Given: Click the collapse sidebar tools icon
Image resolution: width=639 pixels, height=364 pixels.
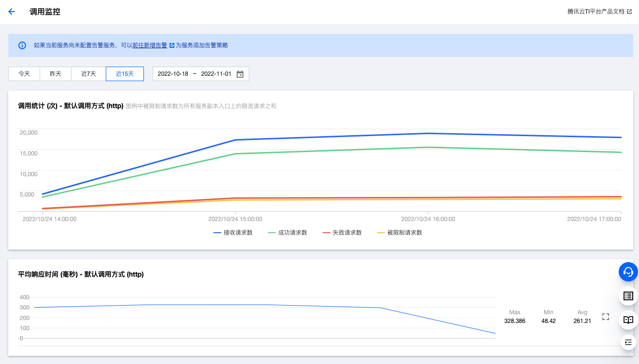Looking at the screenshot, I should click(x=628, y=342).
